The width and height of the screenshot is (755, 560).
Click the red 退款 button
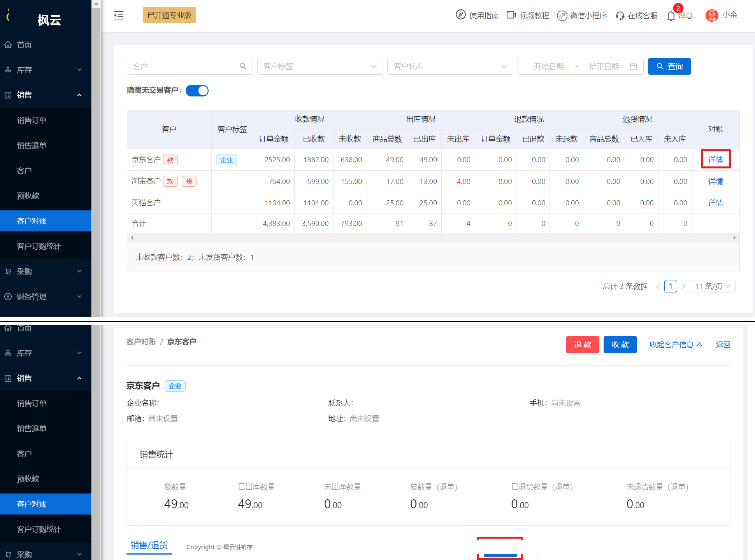[x=582, y=345]
